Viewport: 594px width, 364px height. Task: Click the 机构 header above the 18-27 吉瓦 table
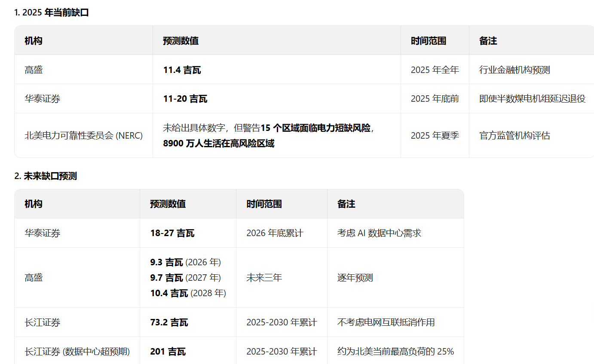pos(34,204)
